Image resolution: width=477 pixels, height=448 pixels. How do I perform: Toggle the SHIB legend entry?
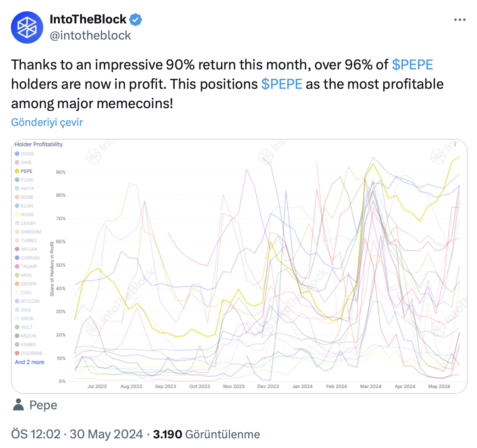[x=23, y=163]
